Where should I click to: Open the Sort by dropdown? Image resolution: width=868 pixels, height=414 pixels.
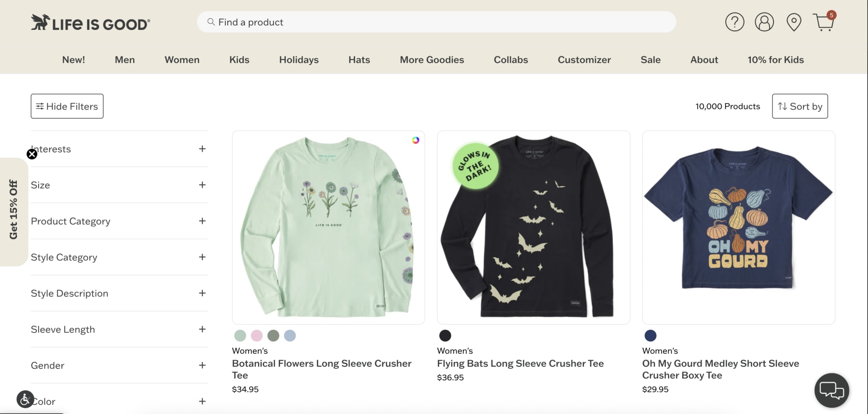coord(800,106)
